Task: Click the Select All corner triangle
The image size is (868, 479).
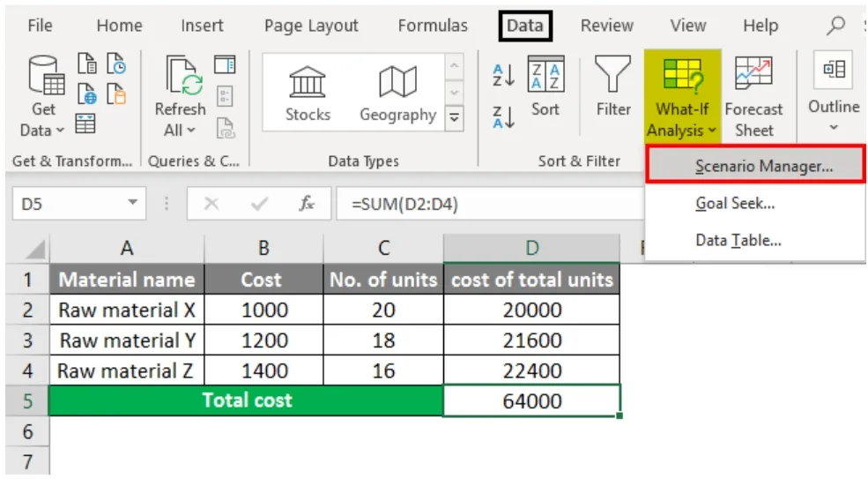Action: click(x=35, y=249)
